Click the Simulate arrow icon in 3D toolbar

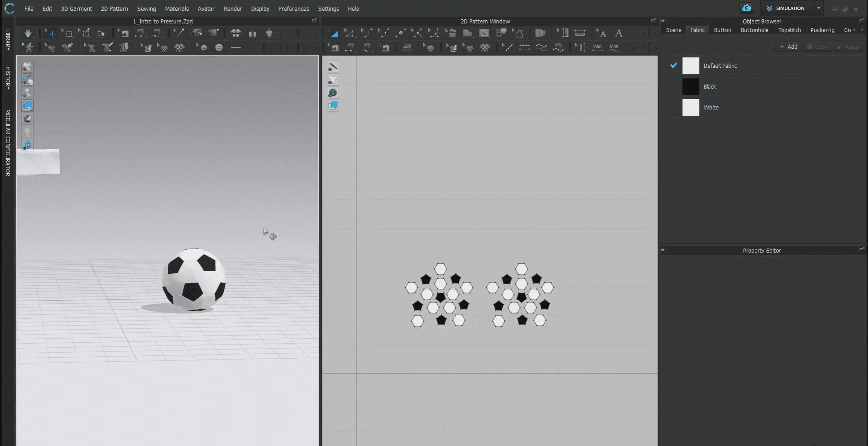(x=28, y=33)
